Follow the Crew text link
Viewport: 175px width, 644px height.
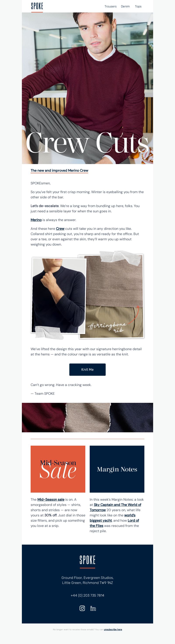60,229
